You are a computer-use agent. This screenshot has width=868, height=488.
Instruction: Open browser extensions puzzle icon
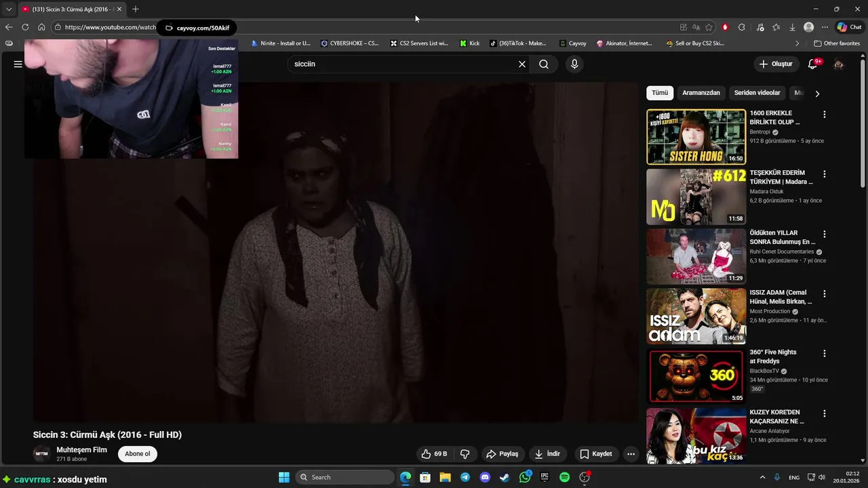pyautogui.click(x=741, y=27)
